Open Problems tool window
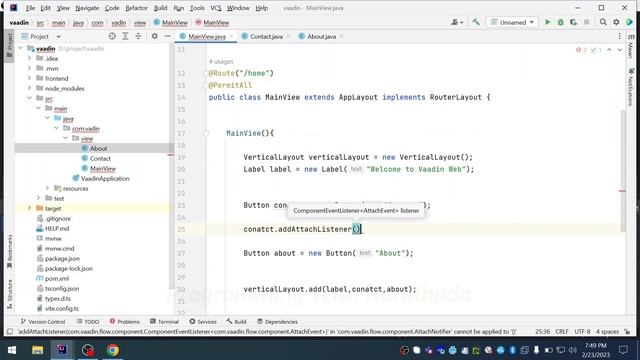 [124, 322]
